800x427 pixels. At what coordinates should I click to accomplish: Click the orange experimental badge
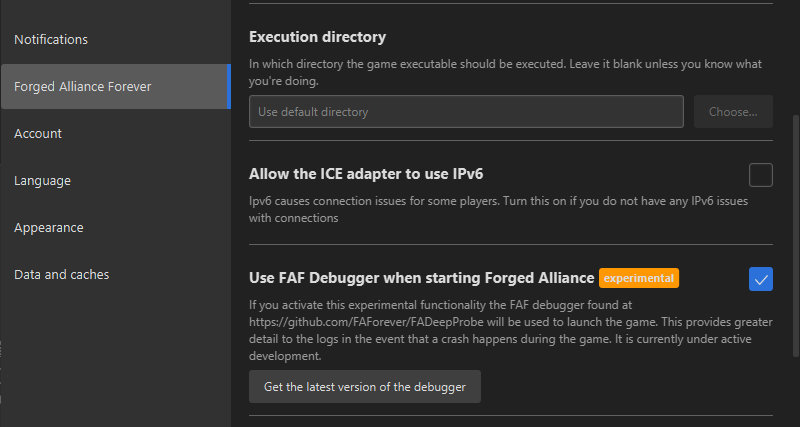[x=639, y=278]
